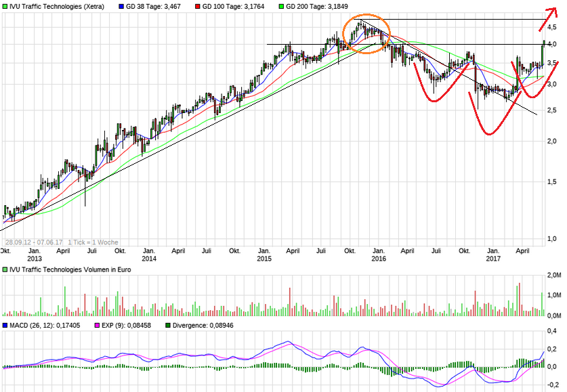Select the 'GD 200 Tage: 3,1849' label
The width and height of the screenshot is (567, 392).
[x=317, y=7]
